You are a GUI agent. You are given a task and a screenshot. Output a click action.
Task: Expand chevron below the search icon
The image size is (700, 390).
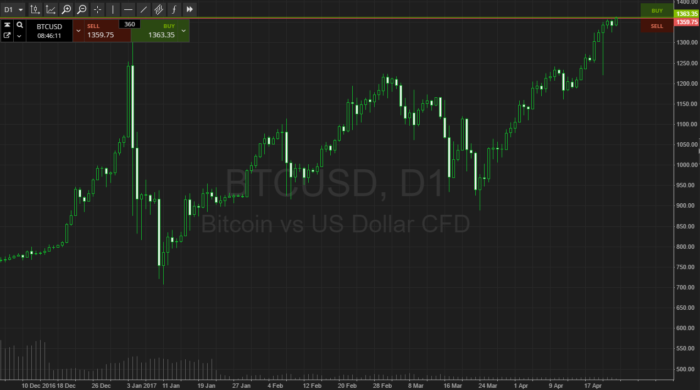(x=19, y=36)
